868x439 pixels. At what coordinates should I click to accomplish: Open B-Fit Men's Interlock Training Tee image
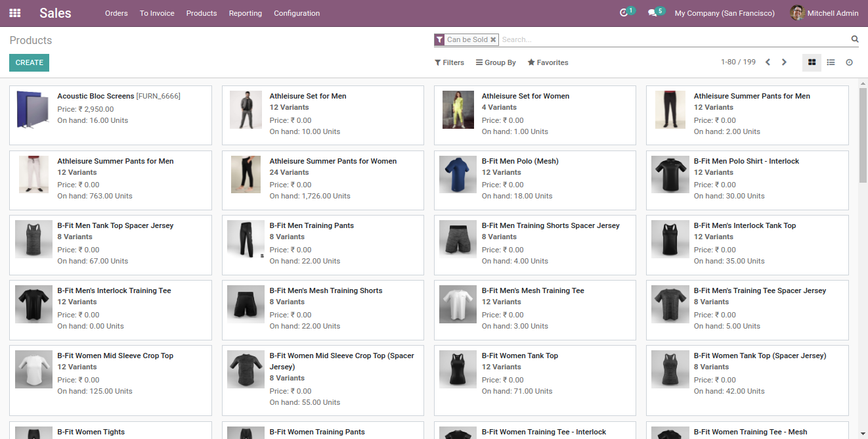coord(33,304)
